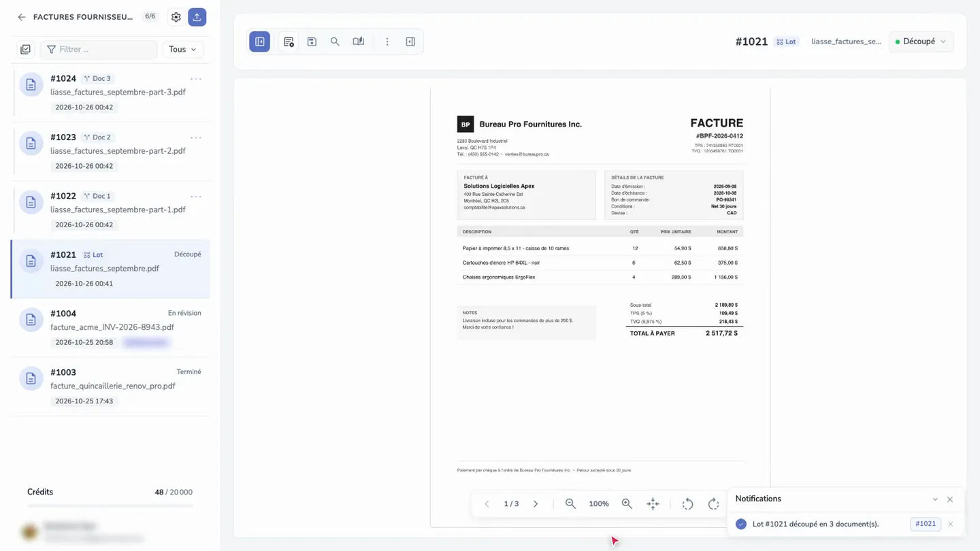Click the save disk icon in toolbar
The height and width of the screenshot is (551, 980).
pos(312,41)
